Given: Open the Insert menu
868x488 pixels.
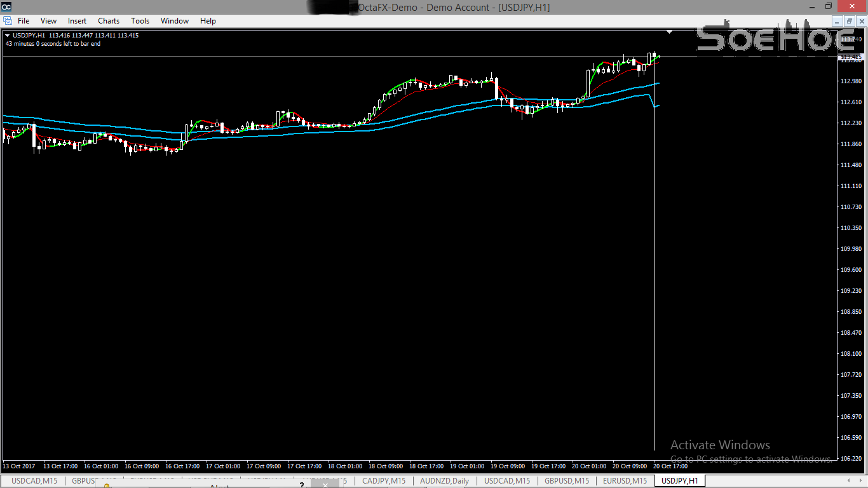Looking at the screenshot, I should [77, 21].
